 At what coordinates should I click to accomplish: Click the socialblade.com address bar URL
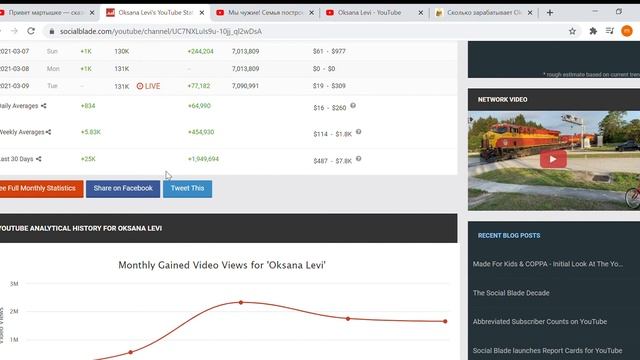(161, 31)
